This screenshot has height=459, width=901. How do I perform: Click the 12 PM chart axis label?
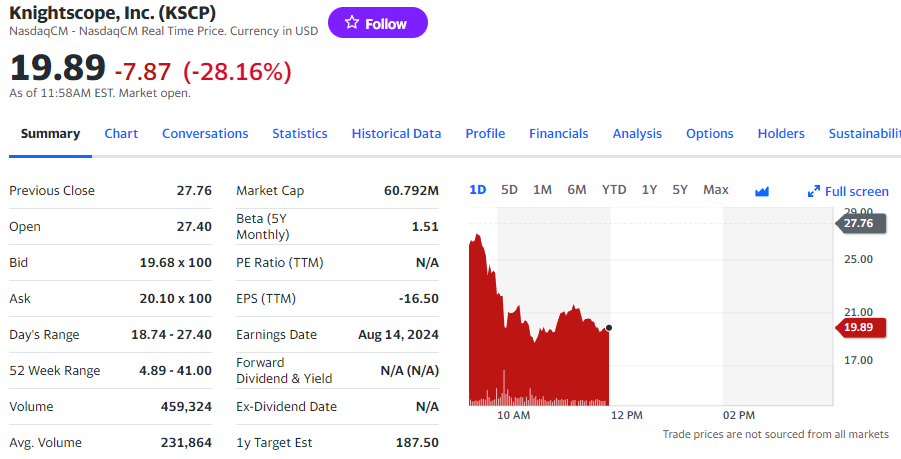[626, 415]
